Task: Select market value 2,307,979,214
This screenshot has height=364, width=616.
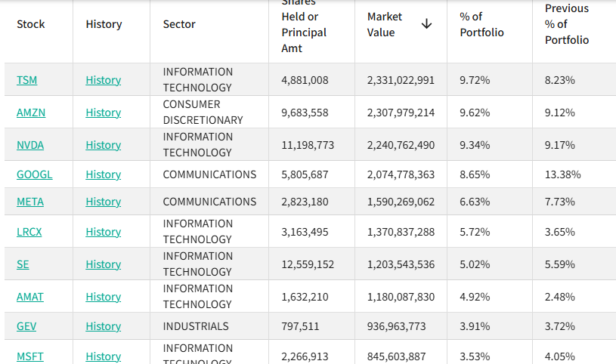Action: pyautogui.click(x=401, y=113)
